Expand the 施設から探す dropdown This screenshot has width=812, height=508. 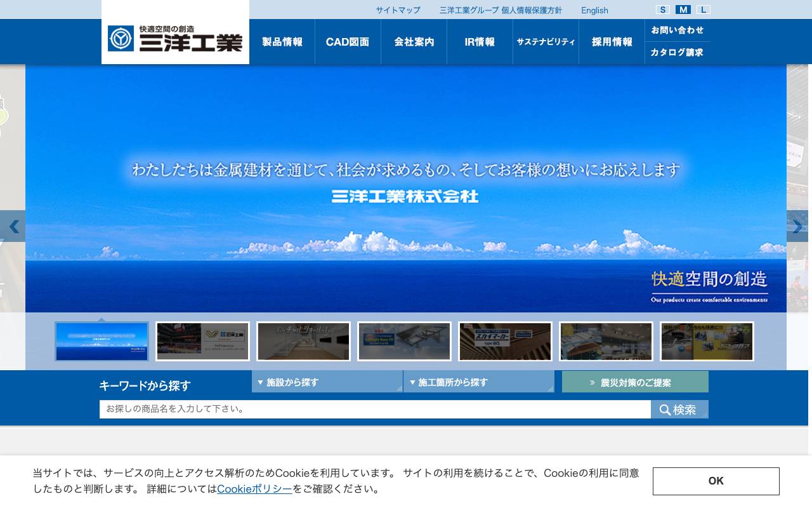point(327,382)
